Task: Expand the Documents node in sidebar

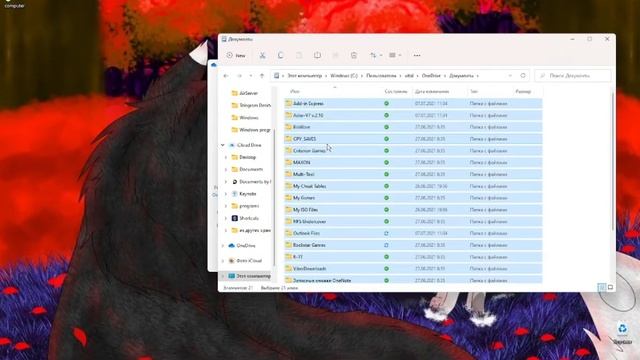Action: pos(226,169)
